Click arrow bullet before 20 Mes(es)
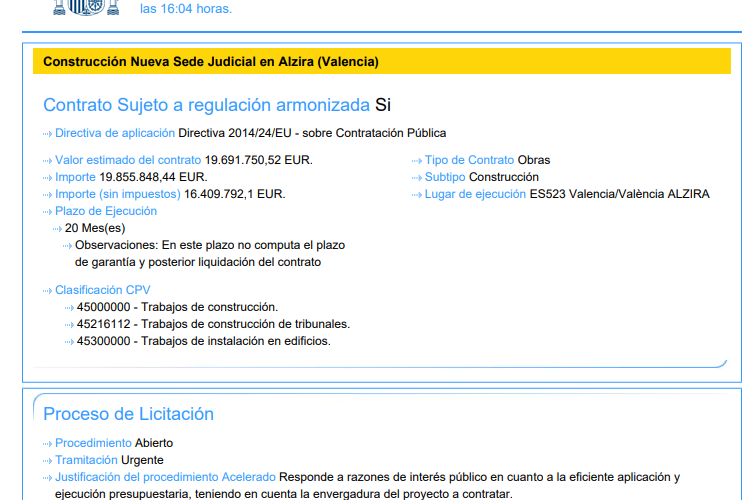753x500 pixels. 58,229
